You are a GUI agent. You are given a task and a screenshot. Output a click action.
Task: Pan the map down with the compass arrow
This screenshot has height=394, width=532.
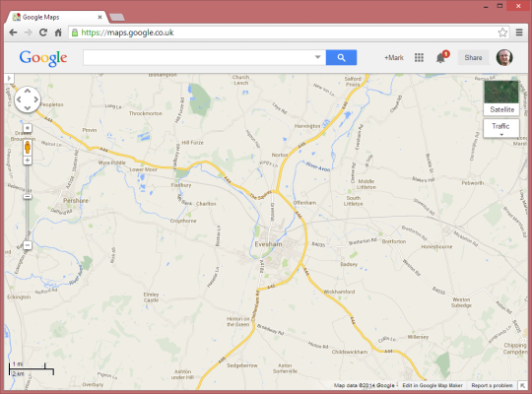pyautogui.click(x=28, y=108)
